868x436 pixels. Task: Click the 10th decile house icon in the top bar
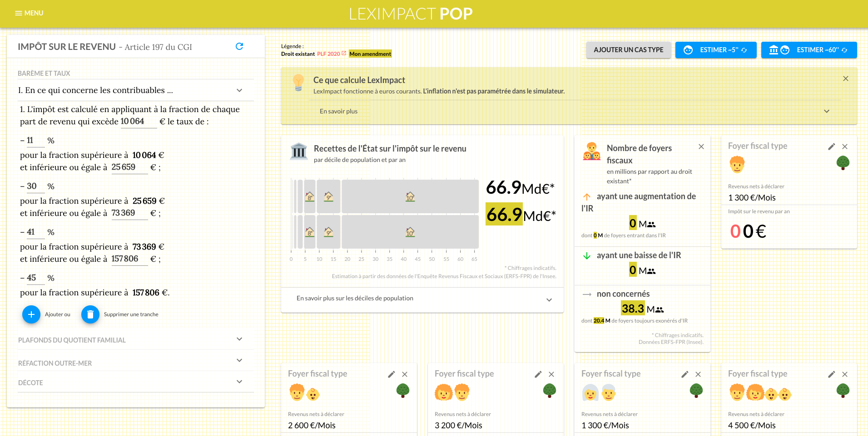pos(410,196)
